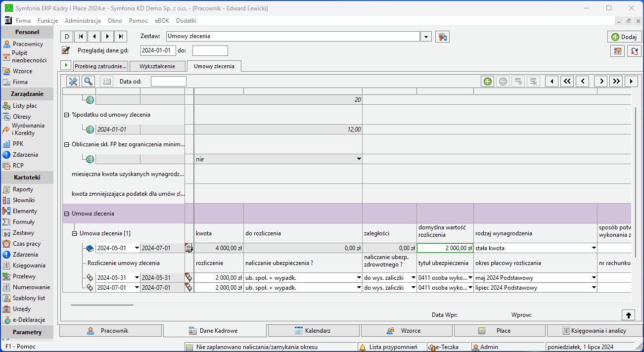
Task: Open RCP in the sidebar
Action: tap(13, 166)
